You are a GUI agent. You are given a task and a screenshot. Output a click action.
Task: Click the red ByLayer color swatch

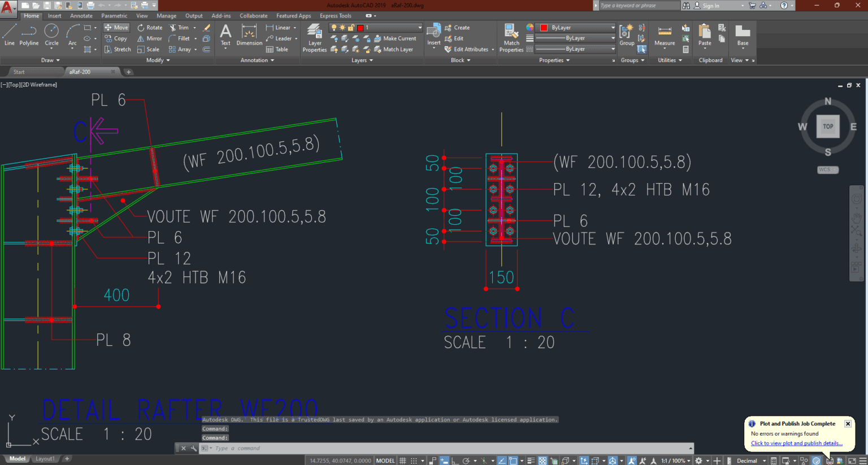pos(544,27)
